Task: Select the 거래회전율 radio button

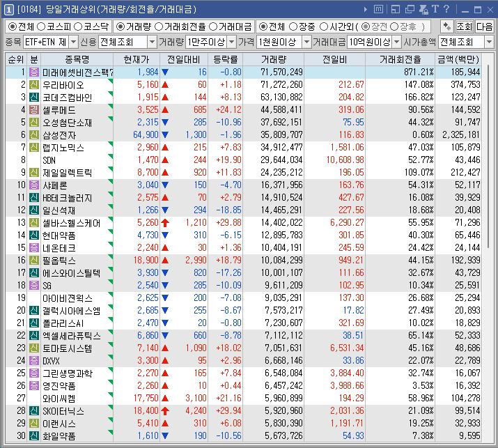Action: coord(159,26)
